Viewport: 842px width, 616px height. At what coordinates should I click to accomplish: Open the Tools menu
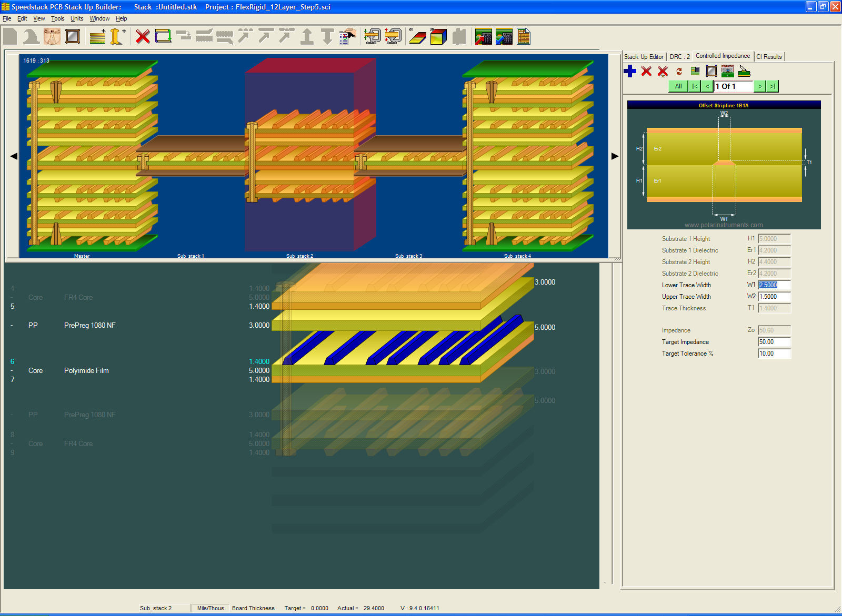tap(58, 18)
